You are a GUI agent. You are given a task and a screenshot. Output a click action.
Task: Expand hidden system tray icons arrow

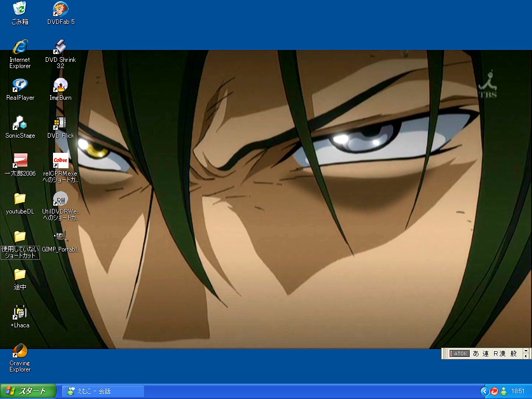[x=485, y=392]
